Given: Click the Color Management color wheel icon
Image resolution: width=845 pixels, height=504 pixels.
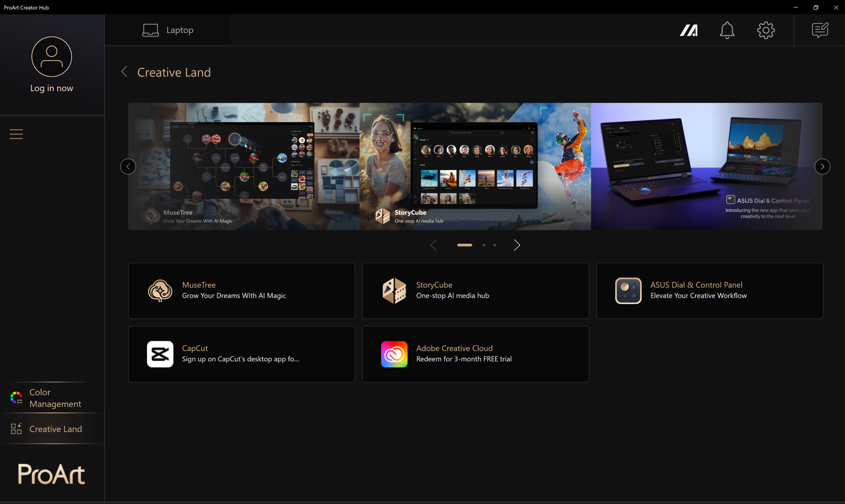Looking at the screenshot, I should (16, 397).
